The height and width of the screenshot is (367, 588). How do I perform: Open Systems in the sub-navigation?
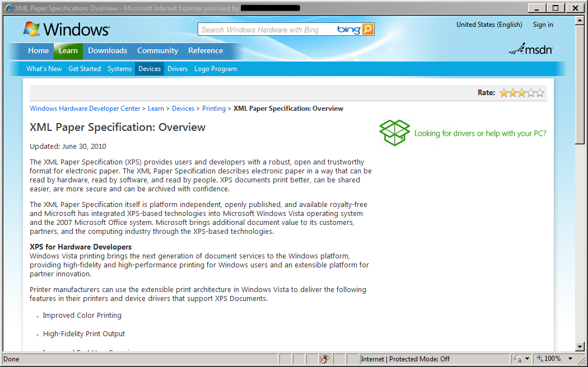click(119, 69)
